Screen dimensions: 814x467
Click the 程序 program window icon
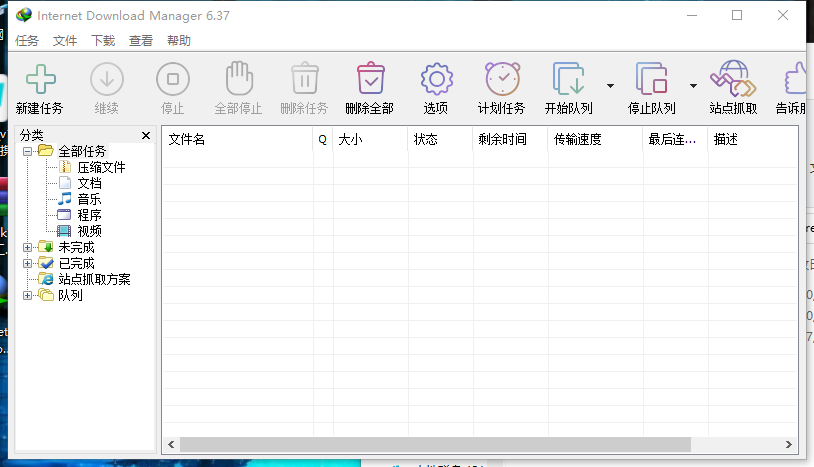click(64, 215)
